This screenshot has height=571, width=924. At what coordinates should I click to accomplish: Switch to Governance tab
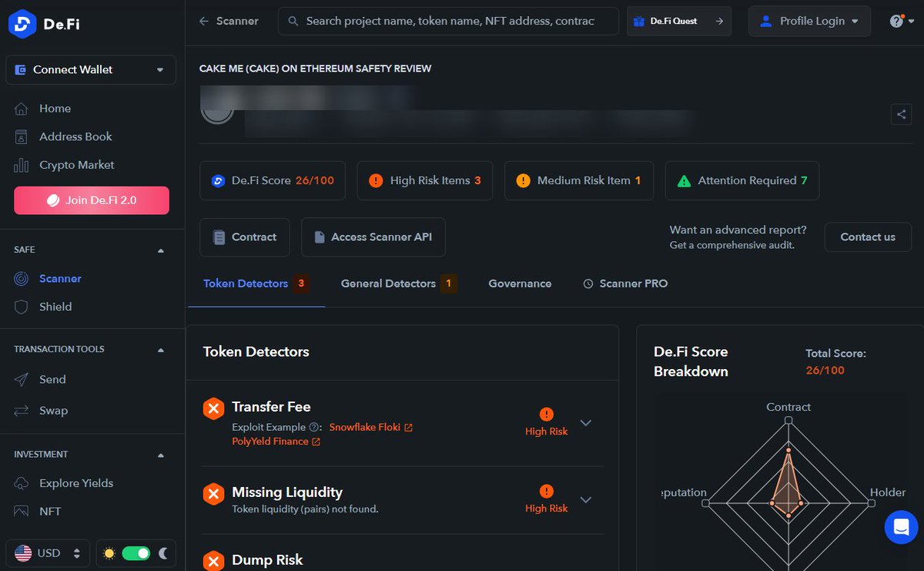pyautogui.click(x=520, y=284)
